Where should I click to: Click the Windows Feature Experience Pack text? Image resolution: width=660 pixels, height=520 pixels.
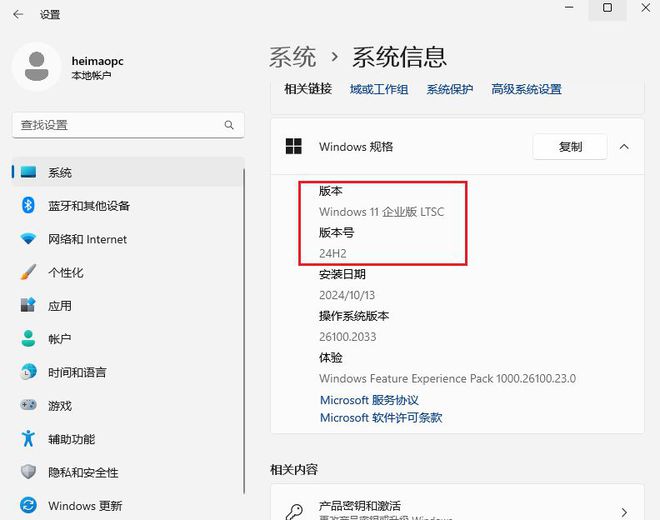[x=447, y=378]
